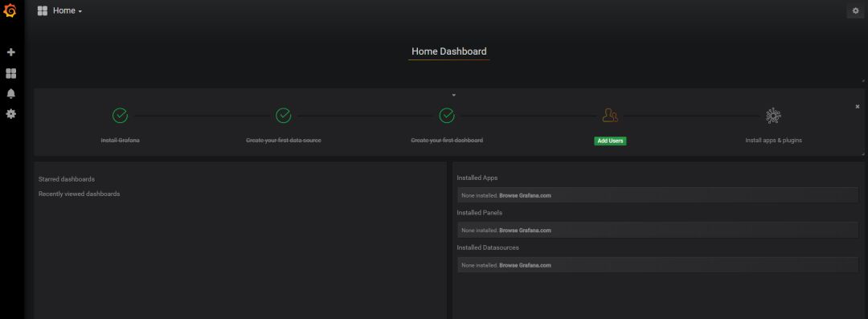Screen dimensions: 868x319
Task: Open the Configuration gear in sidebar
Action: [10, 114]
